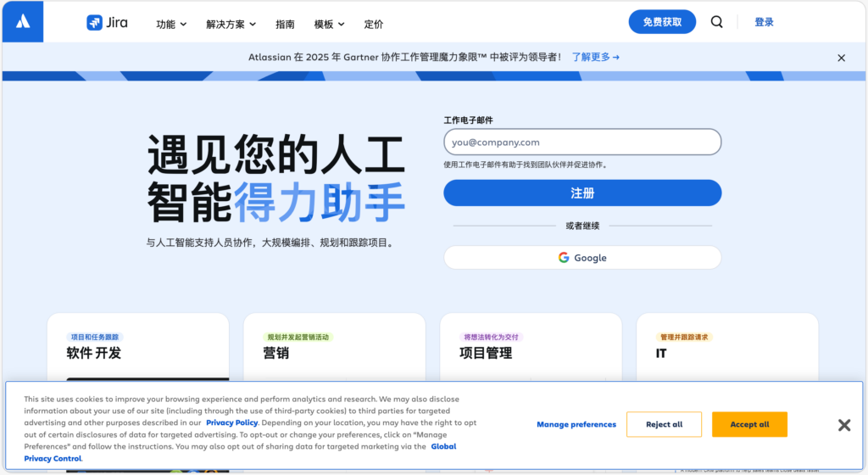Click the 或者继续 divider text
Screen dimensions: 868x475
click(x=582, y=226)
